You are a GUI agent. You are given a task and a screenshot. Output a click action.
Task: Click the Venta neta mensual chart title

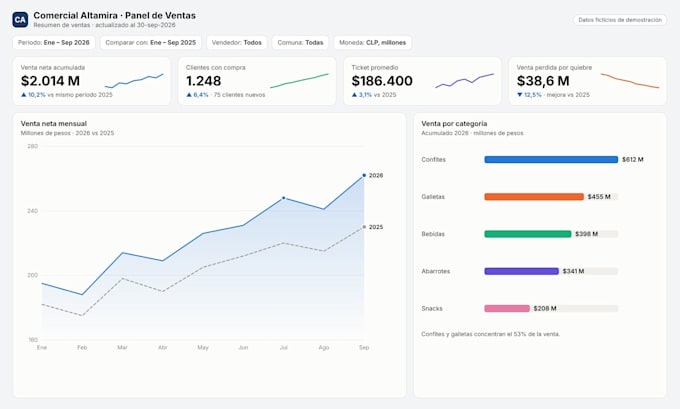click(54, 124)
